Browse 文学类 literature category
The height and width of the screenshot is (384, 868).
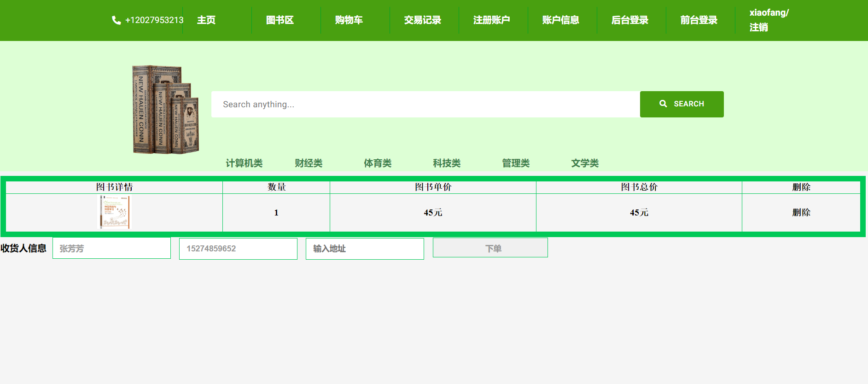coord(585,163)
